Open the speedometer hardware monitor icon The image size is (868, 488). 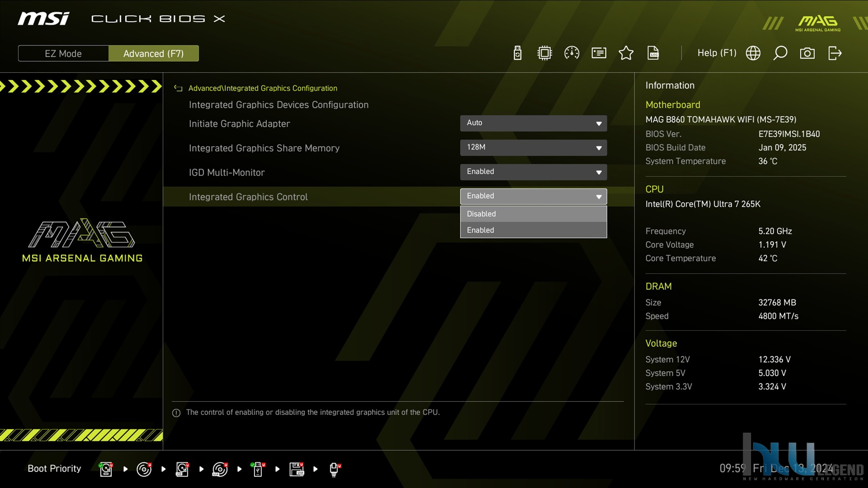(571, 53)
